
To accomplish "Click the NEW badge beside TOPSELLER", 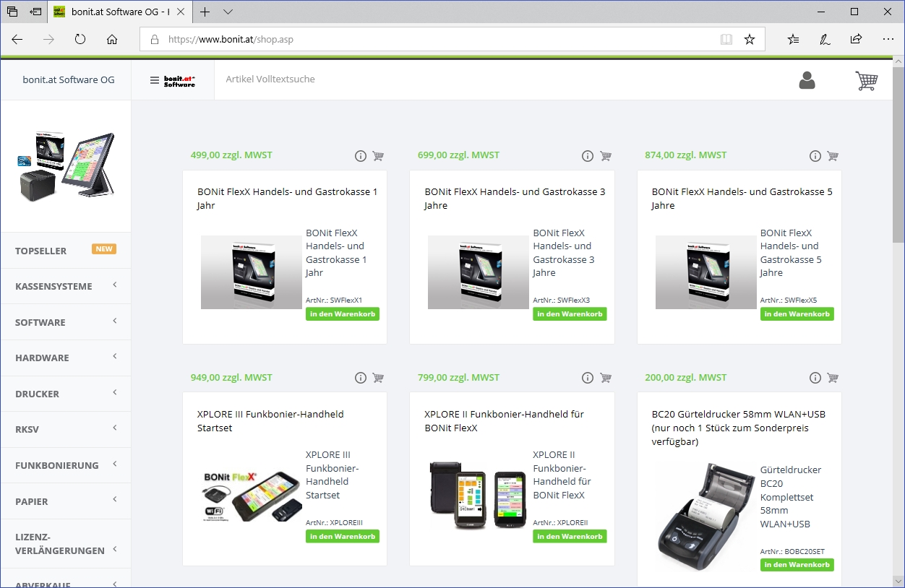I will pyautogui.click(x=104, y=249).
